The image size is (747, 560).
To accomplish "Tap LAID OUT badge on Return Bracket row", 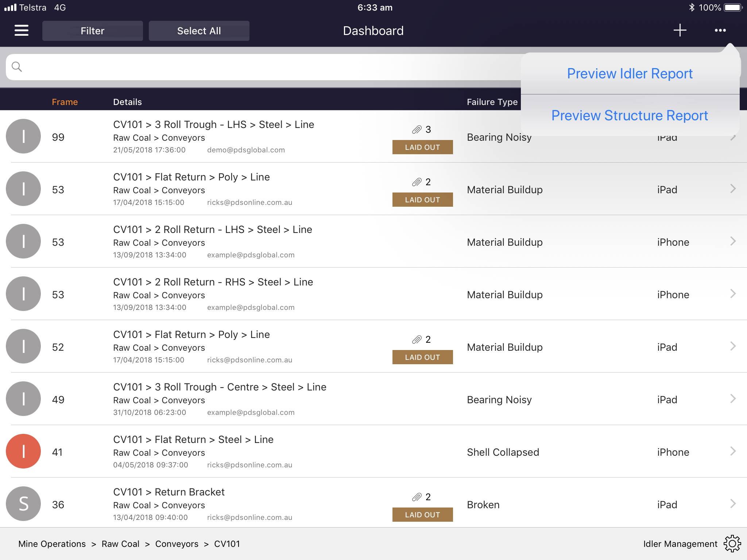I will click(422, 515).
